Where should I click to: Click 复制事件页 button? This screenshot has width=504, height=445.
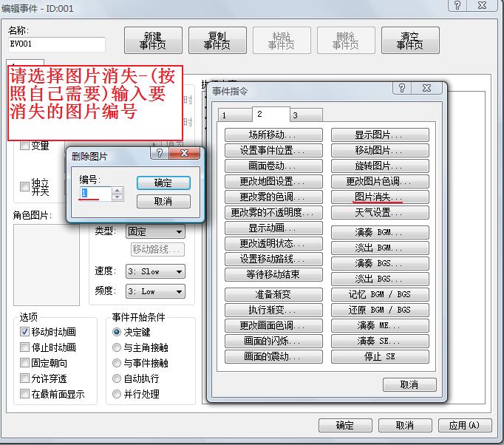(217, 40)
